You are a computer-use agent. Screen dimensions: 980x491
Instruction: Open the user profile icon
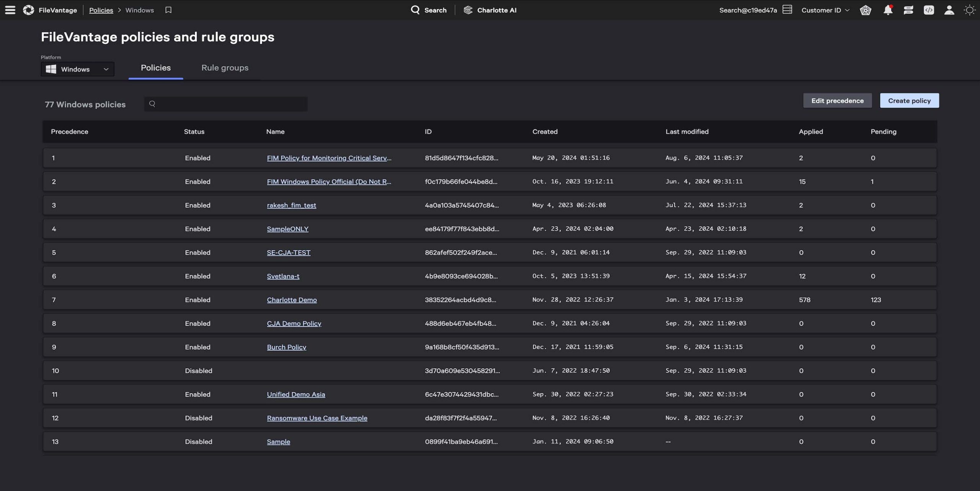click(x=949, y=10)
